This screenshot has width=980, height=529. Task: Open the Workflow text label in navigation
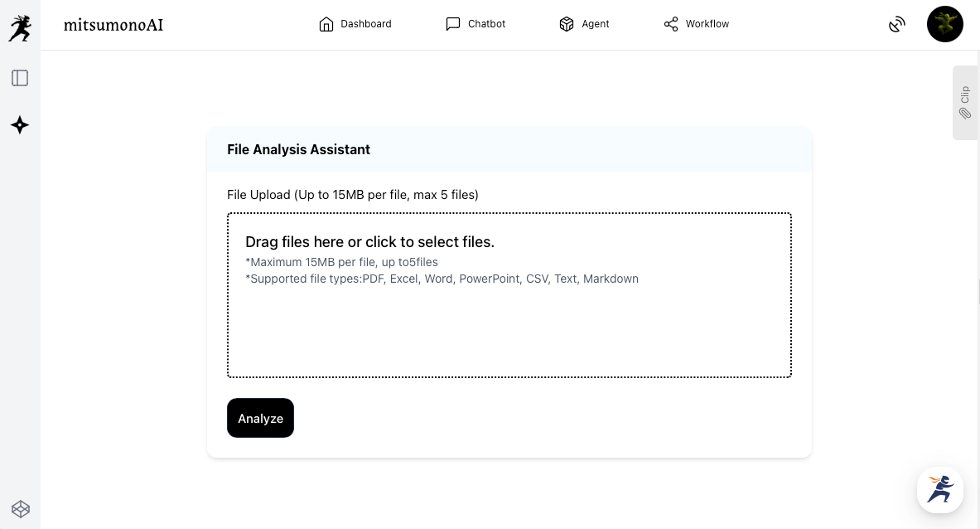click(707, 24)
